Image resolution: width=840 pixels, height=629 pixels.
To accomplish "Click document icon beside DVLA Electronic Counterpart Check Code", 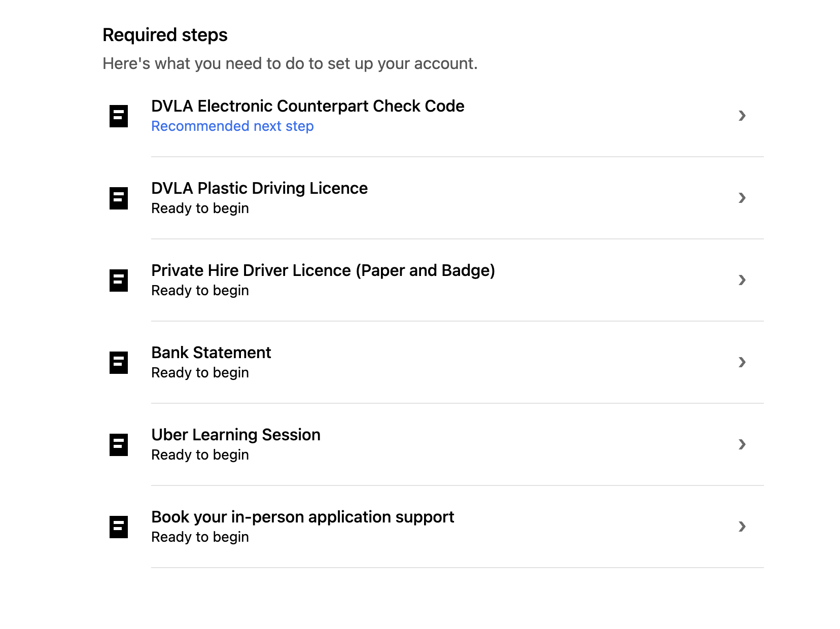I will click(119, 116).
